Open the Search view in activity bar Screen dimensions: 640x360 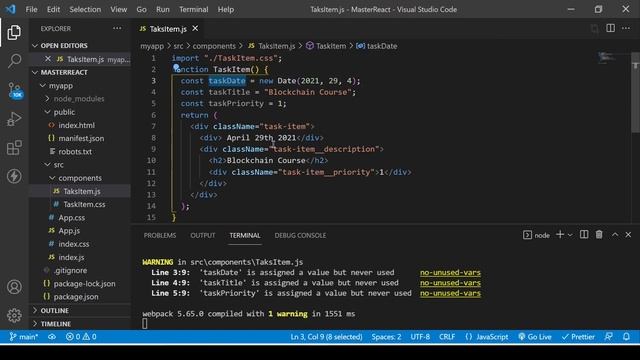click(x=14, y=61)
